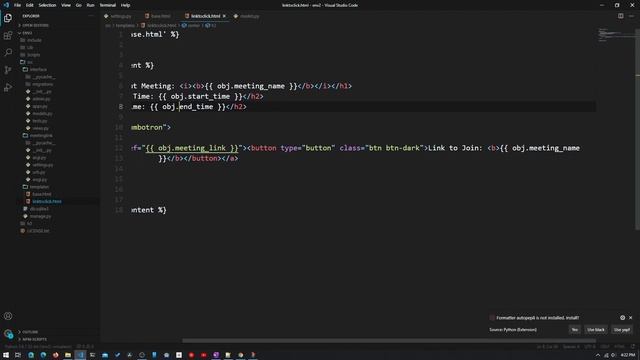This screenshot has width=640, height=360.
Task: Collapse the meetinglink folder
Action: click(41, 136)
